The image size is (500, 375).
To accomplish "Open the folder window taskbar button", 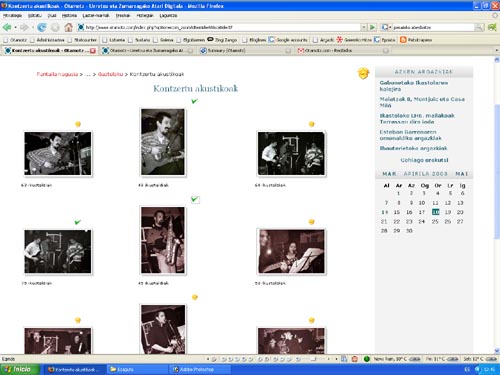I will pos(138,369).
